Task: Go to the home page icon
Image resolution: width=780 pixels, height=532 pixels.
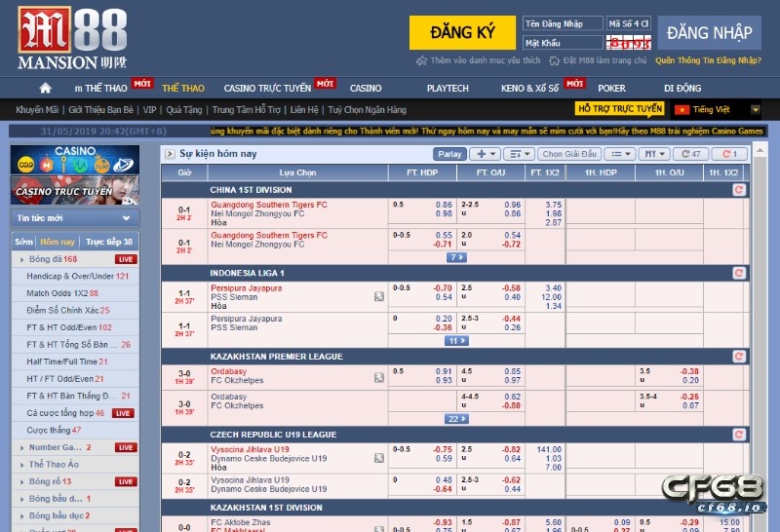Action: pyautogui.click(x=45, y=88)
